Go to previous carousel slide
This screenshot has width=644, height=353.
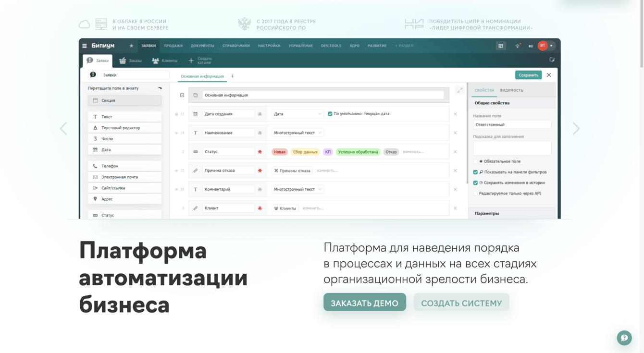pyautogui.click(x=63, y=128)
